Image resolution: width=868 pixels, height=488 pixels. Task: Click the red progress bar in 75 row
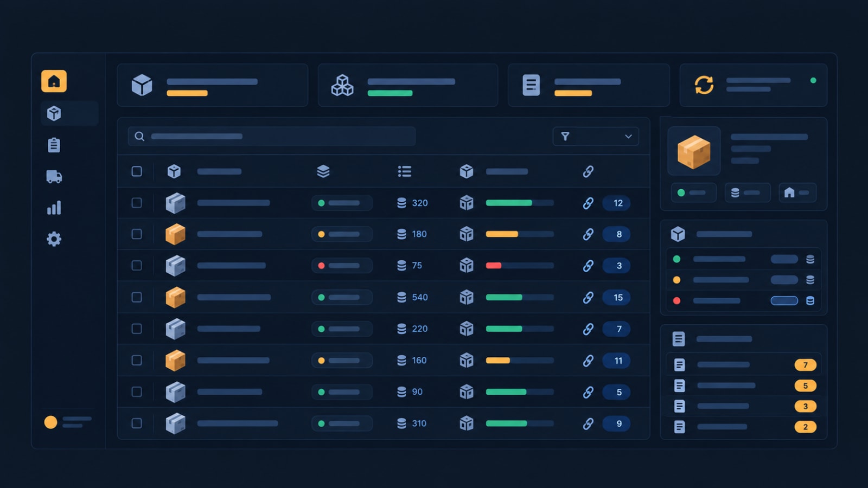click(x=520, y=266)
